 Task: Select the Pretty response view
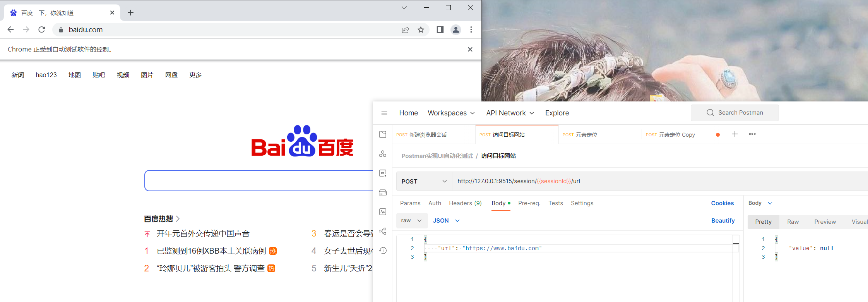point(763,221)
